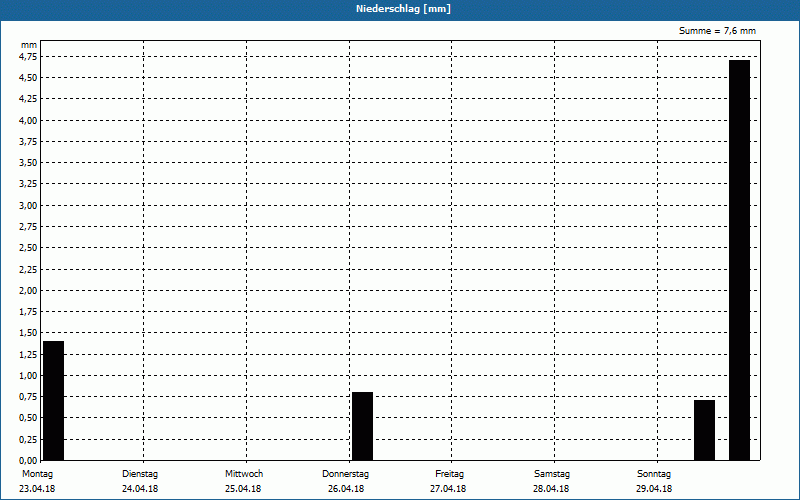Image resolution: width=800 pixels, height=500 pixels.
Task: Click the Donnerstag axis label
Action: [x=345, y=474]
